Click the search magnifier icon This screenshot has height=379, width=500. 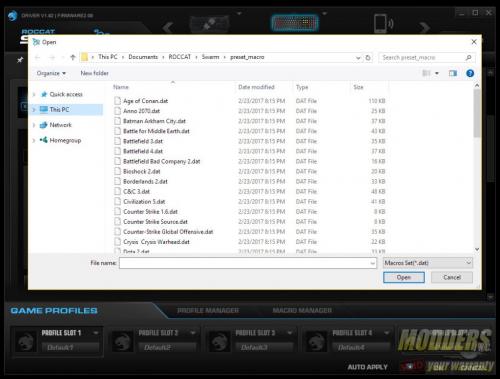(468, 57)
